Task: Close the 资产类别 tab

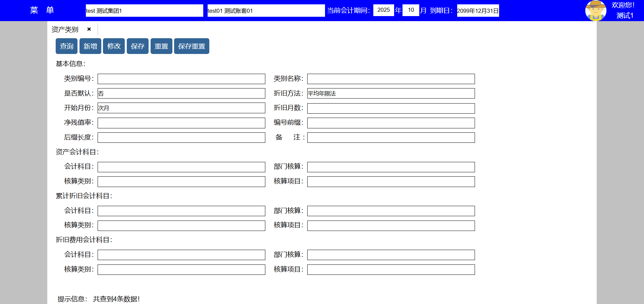Action: 89,29
